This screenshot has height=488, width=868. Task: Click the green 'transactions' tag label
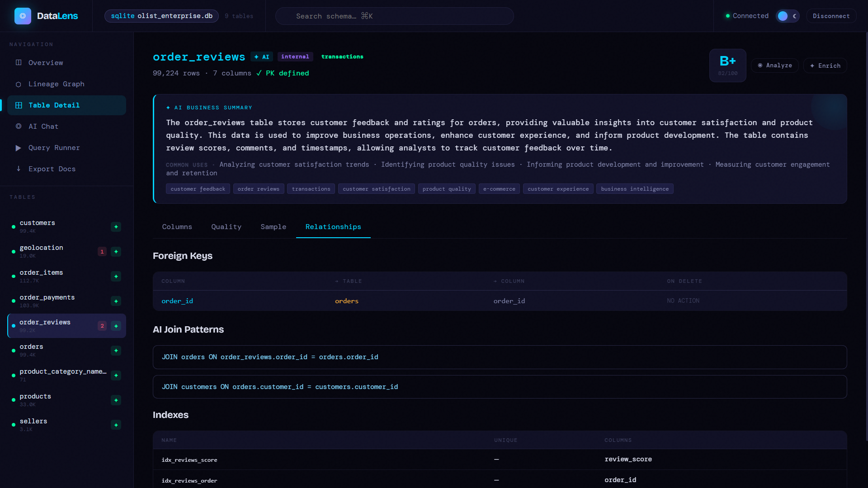click(x=342, y=56)
